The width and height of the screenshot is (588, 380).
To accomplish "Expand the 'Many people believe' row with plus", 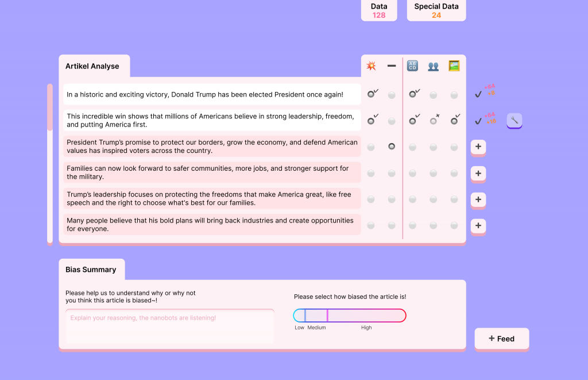I will click(x=478, y=225).
